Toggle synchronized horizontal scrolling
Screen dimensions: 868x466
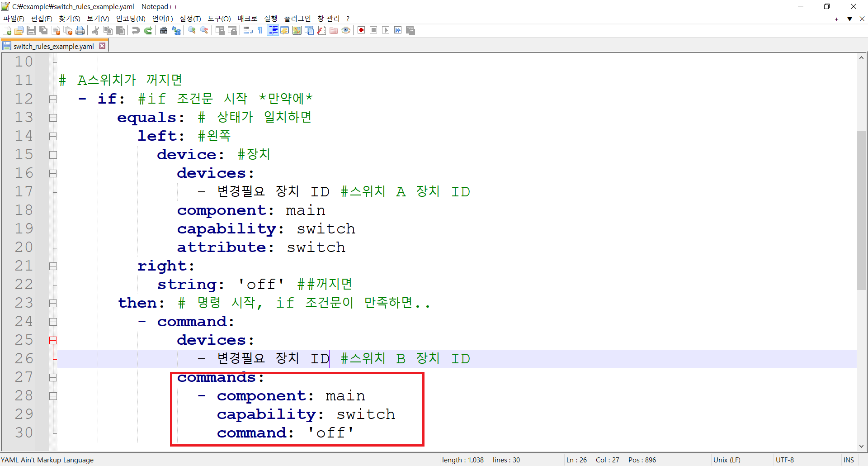point(232,30)
